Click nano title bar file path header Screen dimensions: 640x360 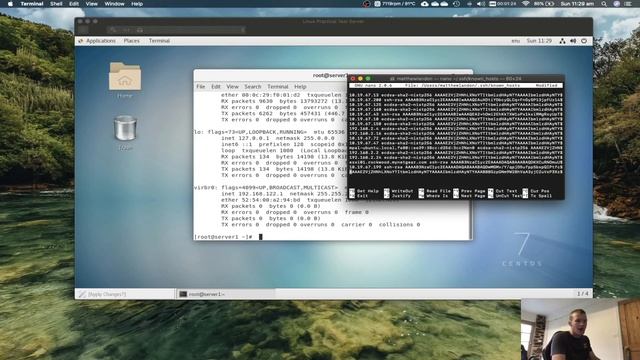pyautogui.click(x=456, y=85)
